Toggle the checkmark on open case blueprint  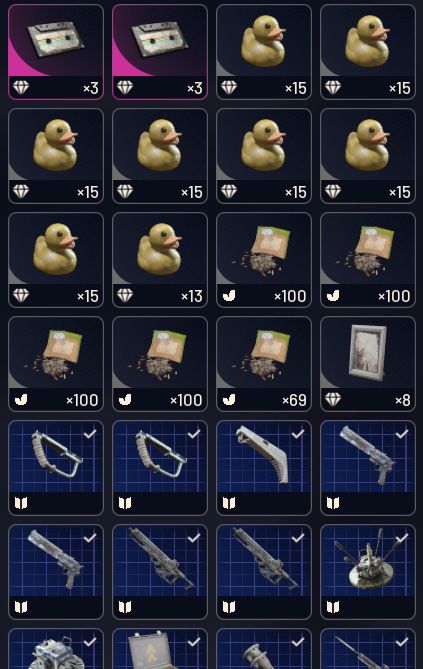194,642
